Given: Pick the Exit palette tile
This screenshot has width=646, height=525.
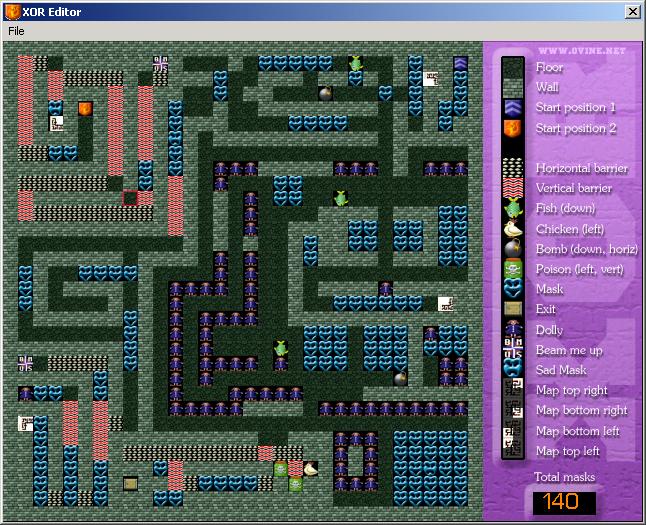Looking at the screenshot, I should [513, 309].
